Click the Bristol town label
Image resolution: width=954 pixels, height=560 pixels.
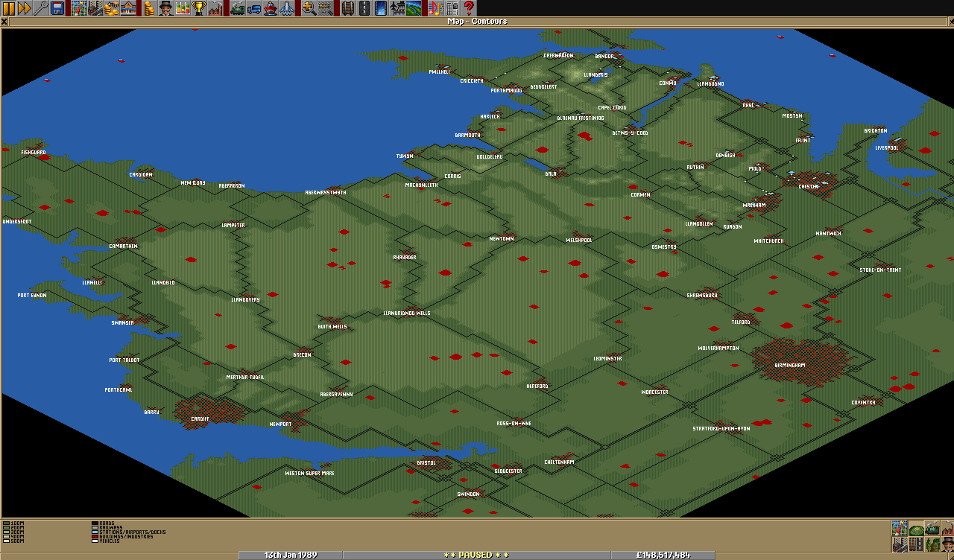coord(426,462)
